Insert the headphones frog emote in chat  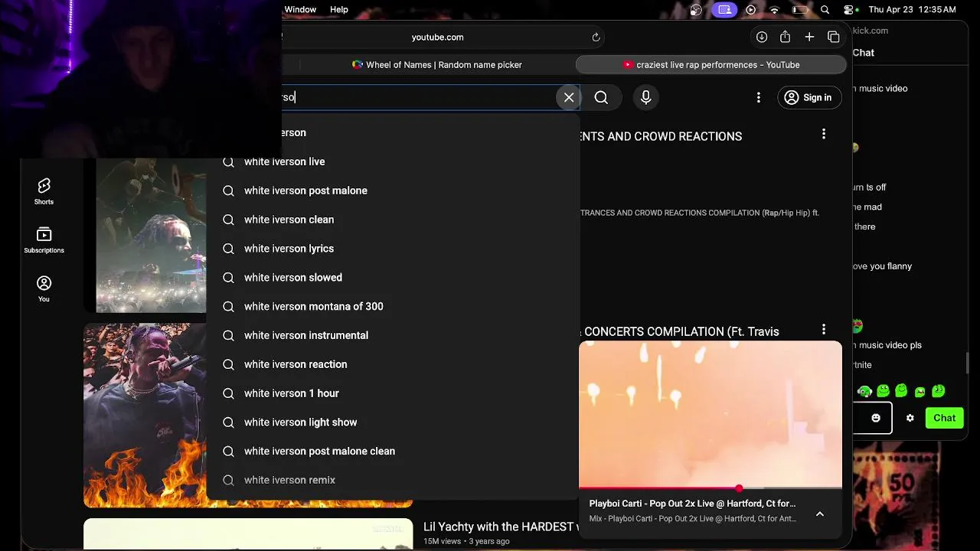(864, 391)
